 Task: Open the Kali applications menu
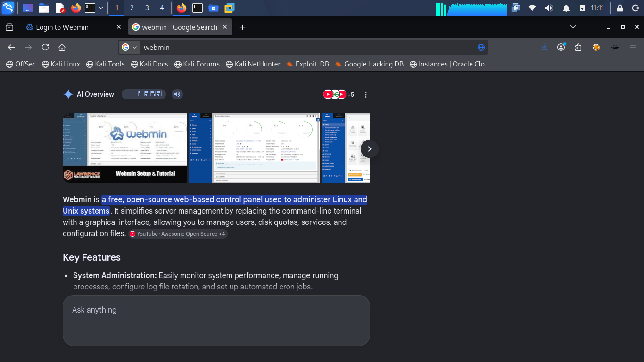pos(8,8)
